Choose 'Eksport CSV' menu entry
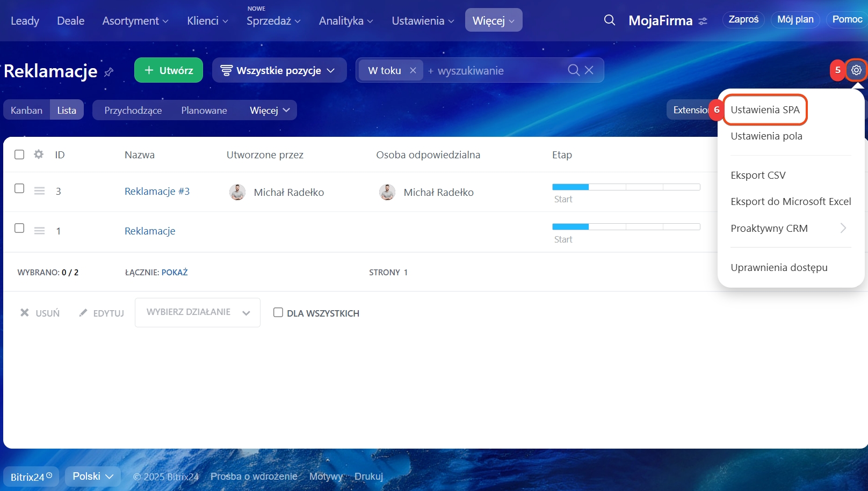Screen dimensions: 868x491 click(x=758, y=175)
